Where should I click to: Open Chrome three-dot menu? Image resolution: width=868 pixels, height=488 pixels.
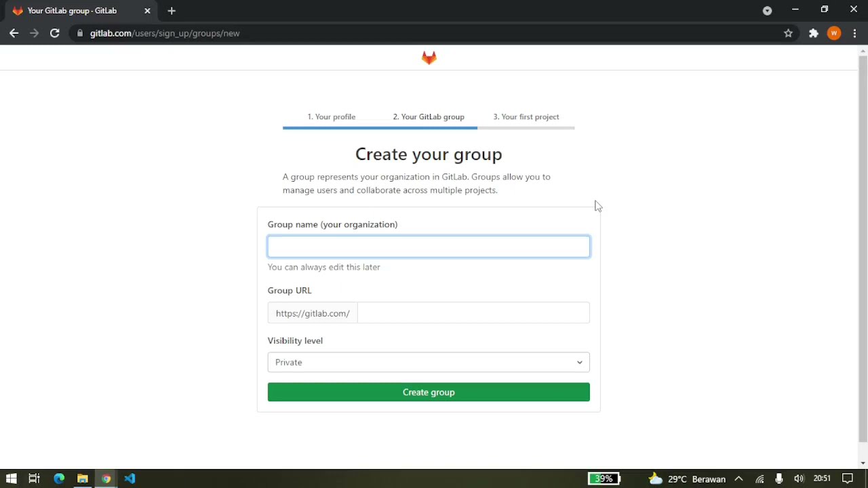click(854, 33)
